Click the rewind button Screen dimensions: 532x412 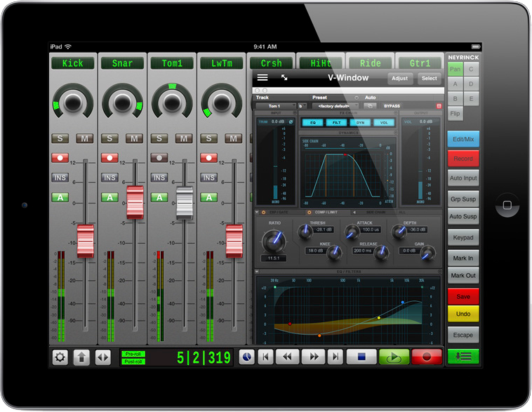click(287, 357)
